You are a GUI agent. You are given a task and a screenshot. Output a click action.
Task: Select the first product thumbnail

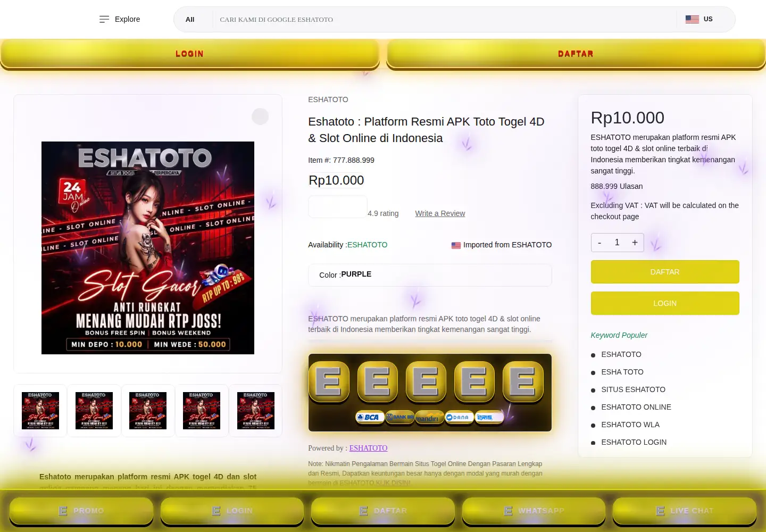(40, 411)
